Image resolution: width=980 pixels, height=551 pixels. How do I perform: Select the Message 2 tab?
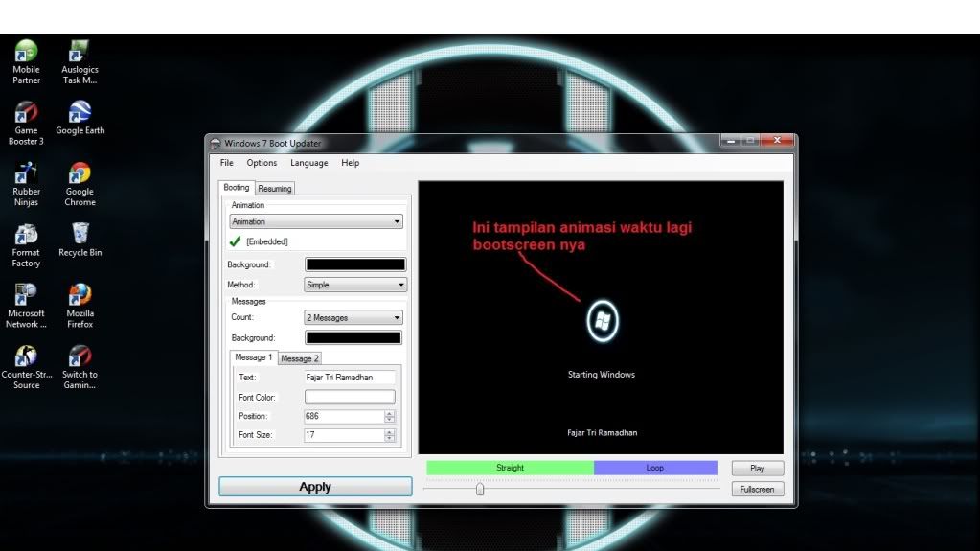pos(300,358)
